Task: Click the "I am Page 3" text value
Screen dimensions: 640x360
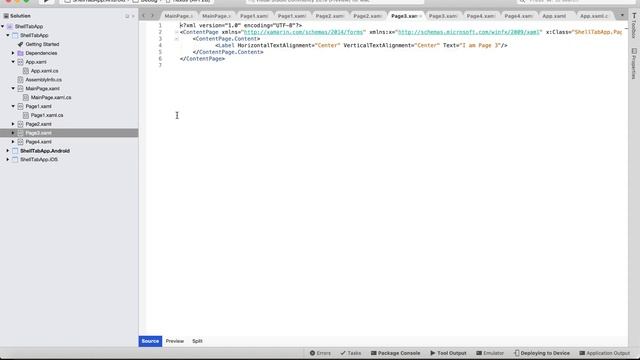Action: (481, 45)
